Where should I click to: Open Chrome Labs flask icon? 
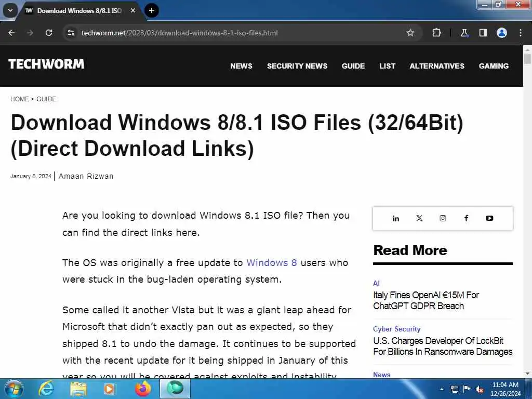coord(464,33)
